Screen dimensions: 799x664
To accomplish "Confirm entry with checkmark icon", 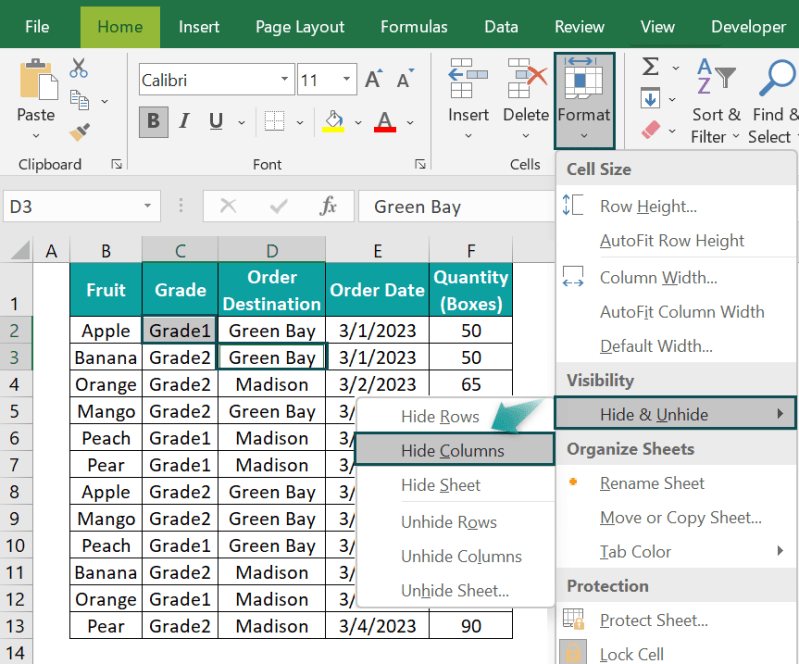I will [279, 206].
